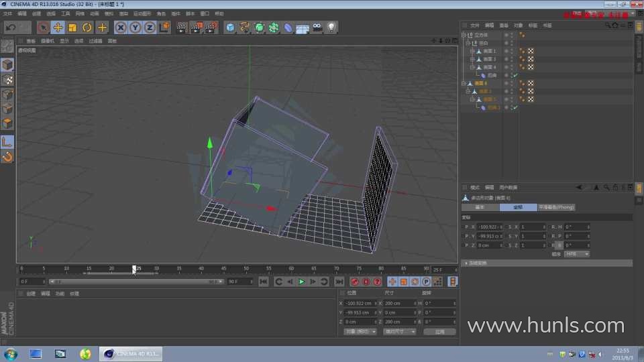Click the Light bulb object icon
Viewport: 644px width, 362px height.
click(331, 27)
